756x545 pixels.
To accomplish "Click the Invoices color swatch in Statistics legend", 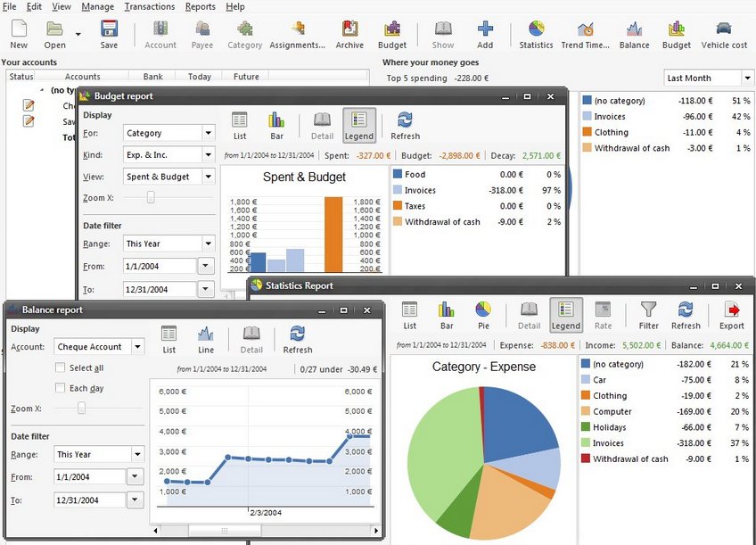I will [586, 442].
